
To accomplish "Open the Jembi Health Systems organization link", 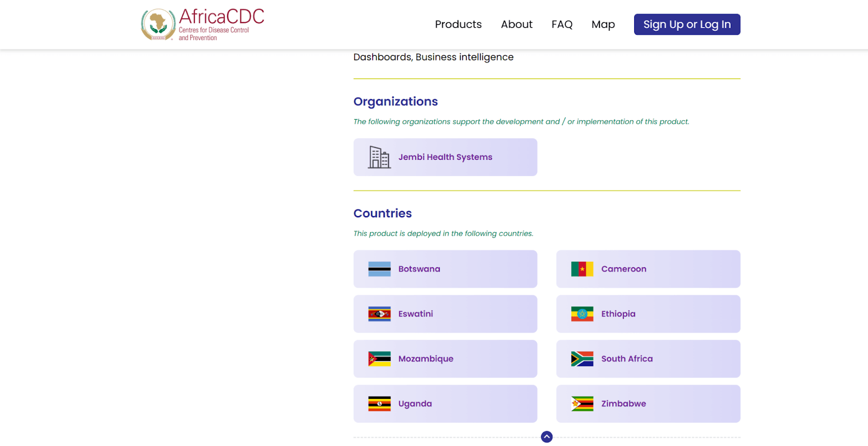I will [x=445, y=157].
